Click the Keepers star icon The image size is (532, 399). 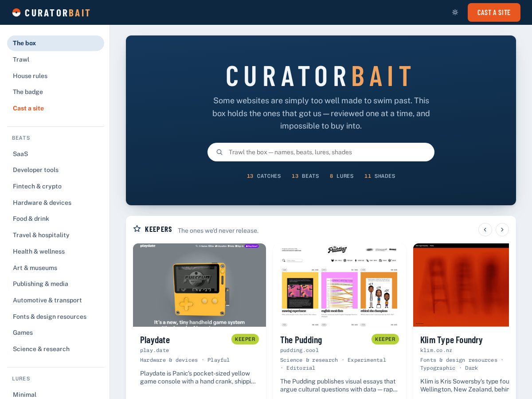click(137, 229)
